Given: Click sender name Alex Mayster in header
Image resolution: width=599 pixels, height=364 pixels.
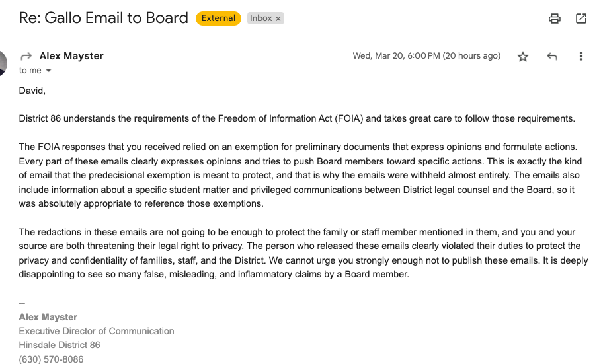Looking at the screenshot, I should coord(71,56).
